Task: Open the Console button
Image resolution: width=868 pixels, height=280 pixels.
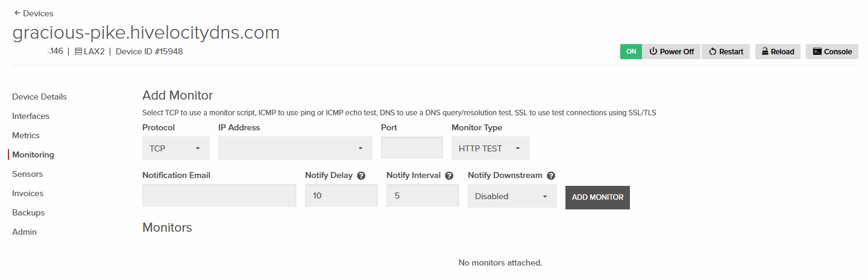Action: (832, 51)
